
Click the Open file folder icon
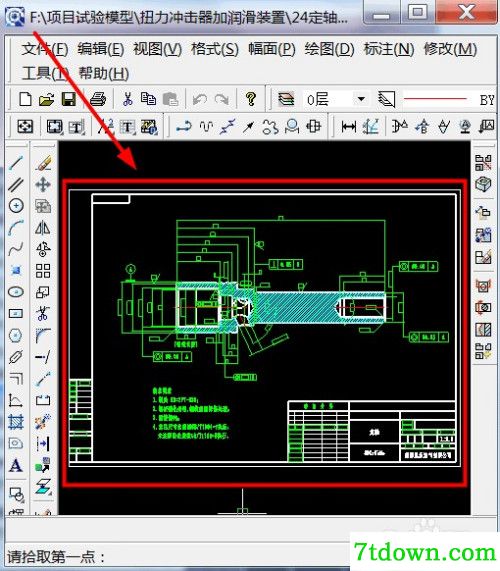pyautogui.click(x=47, y=99)
